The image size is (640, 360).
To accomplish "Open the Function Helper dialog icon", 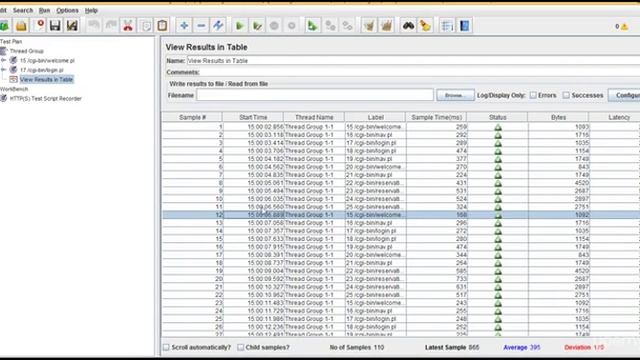I will click(447, 26).
